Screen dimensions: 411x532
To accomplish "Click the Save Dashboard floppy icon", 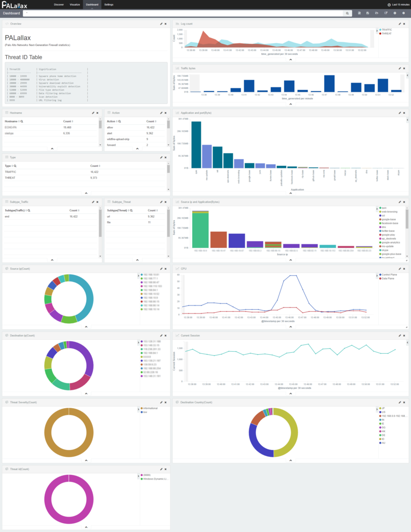I will (367, 13).
